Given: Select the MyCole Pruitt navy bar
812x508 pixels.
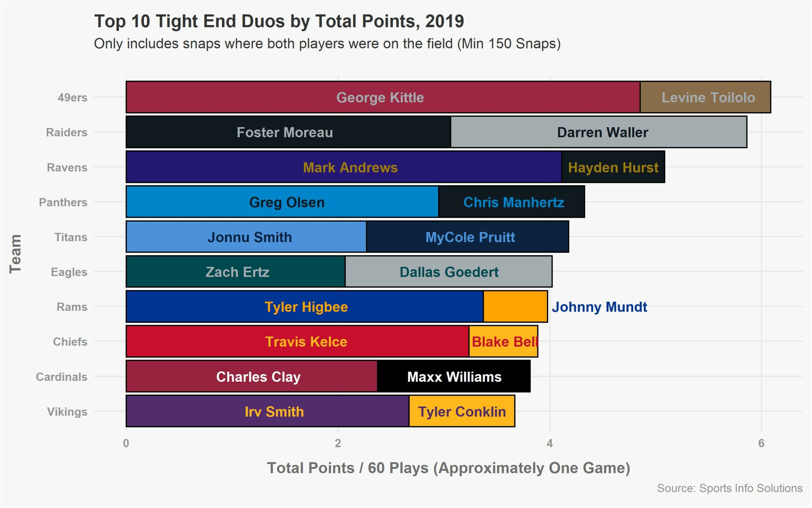Looking at the screenshot, I should pos(467,237).
